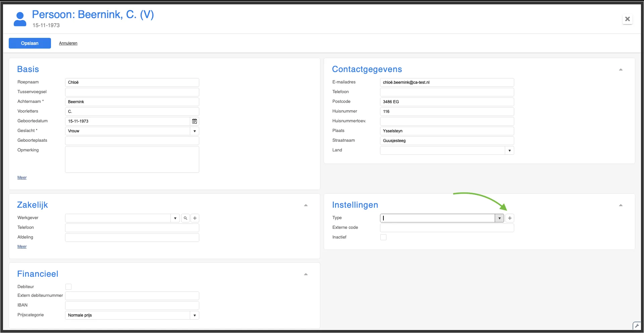Viewport: 644px width, 333px height.
Task: Show more Zakelijk fields via Meer
Action: tap(22, 247)
